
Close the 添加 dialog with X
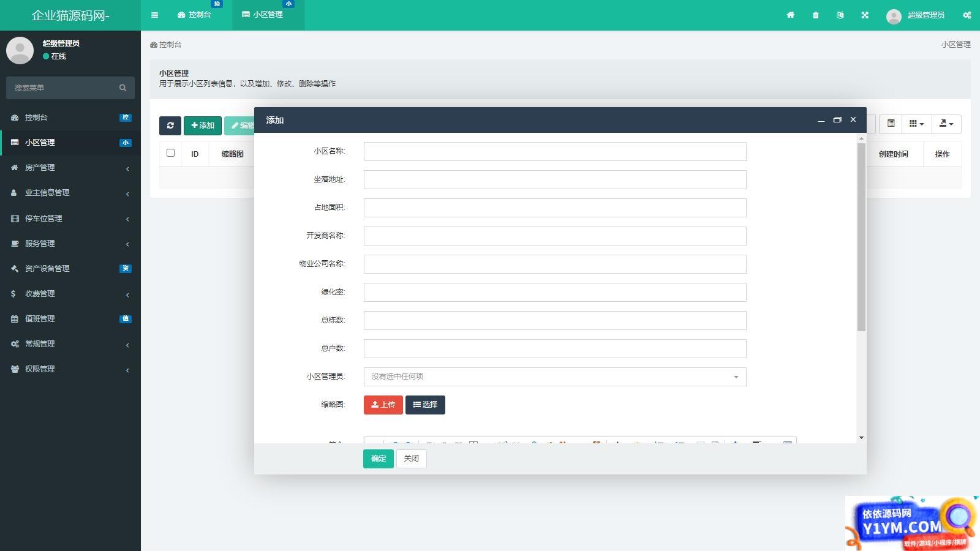click(853, 119)
